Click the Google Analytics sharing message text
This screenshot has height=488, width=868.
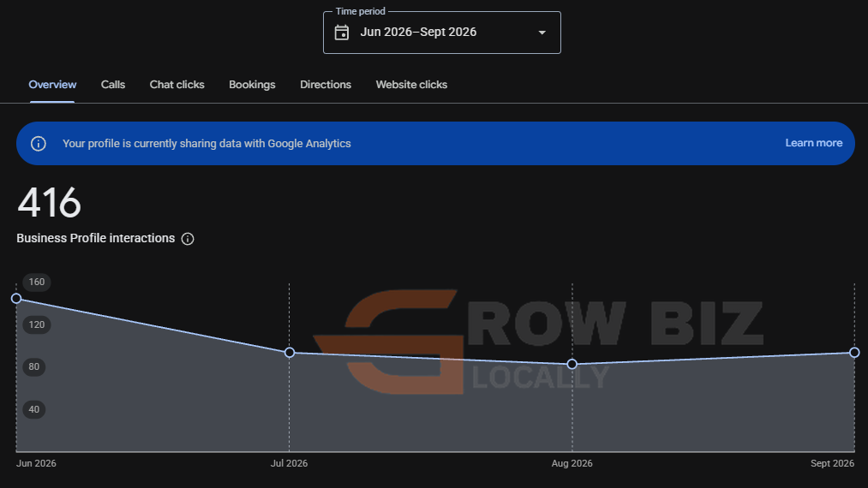[207, 144]
